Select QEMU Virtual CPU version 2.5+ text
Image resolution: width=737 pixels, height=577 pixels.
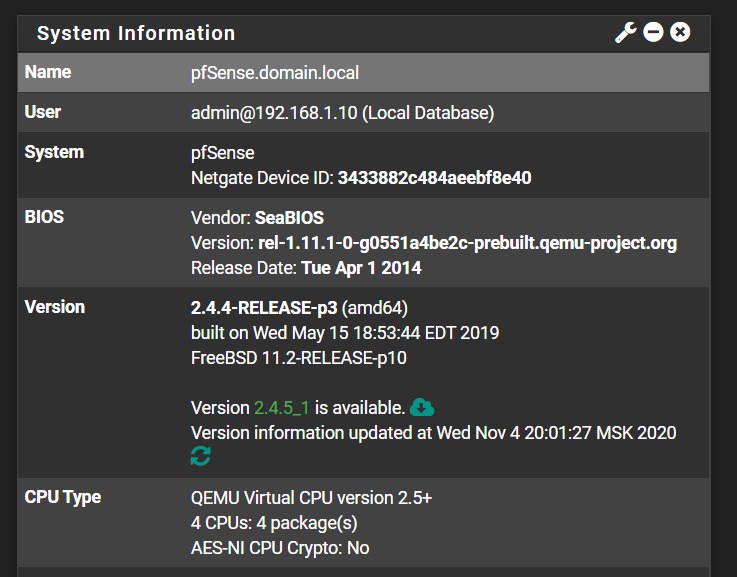click(x=311, y=498)
